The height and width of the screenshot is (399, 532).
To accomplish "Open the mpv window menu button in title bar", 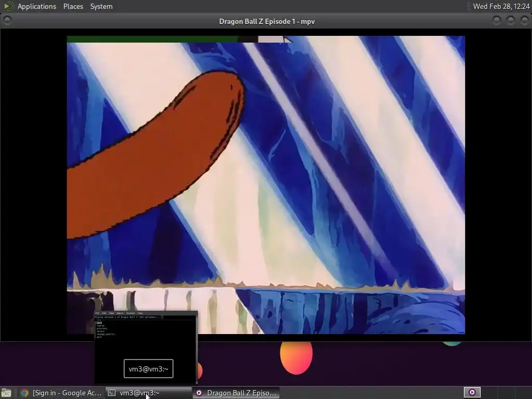I will [7, 21].
